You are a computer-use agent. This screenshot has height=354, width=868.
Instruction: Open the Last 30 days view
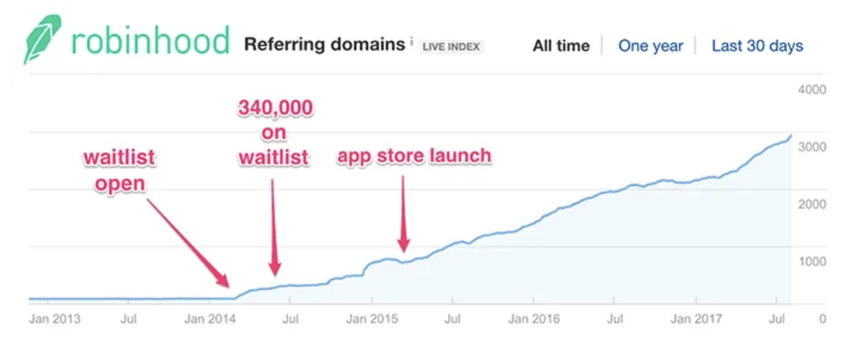coord(757,45)
